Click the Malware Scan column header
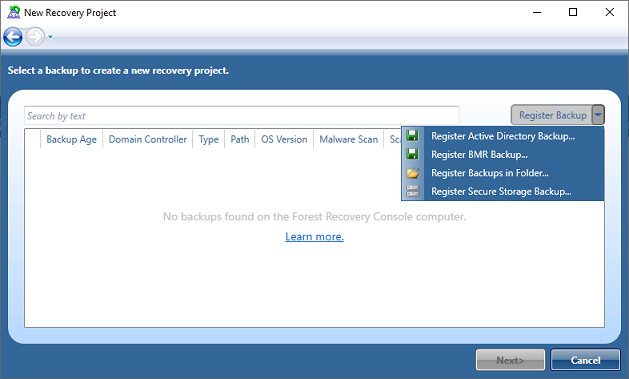629x379 pixels. tap(349, 139)
